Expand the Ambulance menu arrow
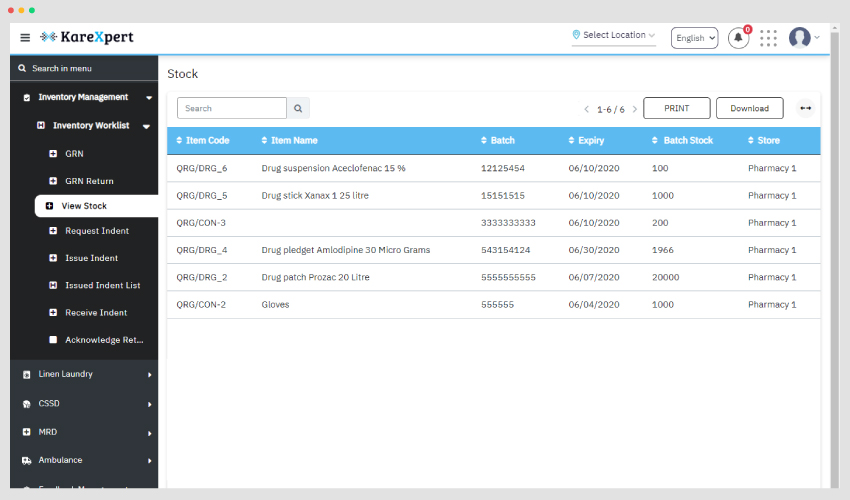 pos(150,461)
